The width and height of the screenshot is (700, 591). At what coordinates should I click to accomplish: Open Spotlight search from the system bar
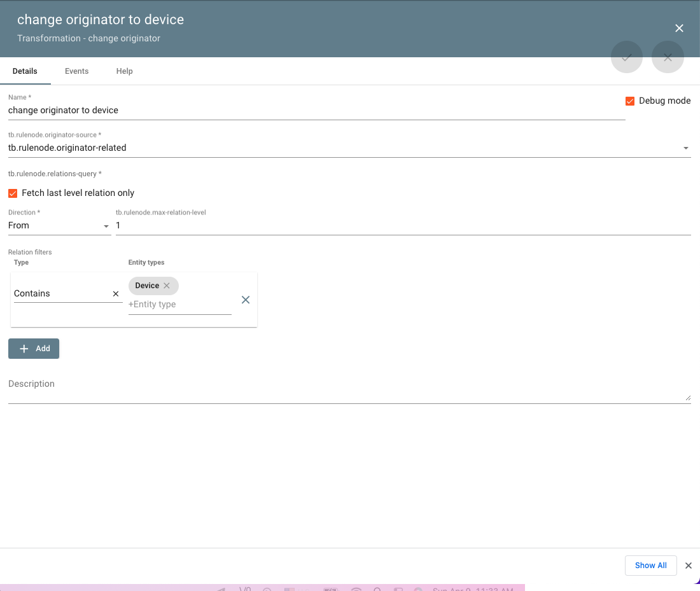377,590
